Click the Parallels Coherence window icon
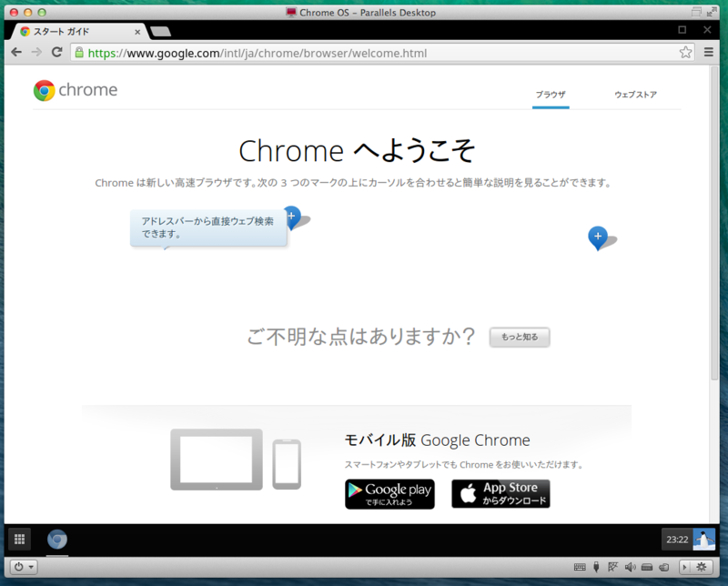The width and height of the screenshot is (728, 586). [696, 12]
